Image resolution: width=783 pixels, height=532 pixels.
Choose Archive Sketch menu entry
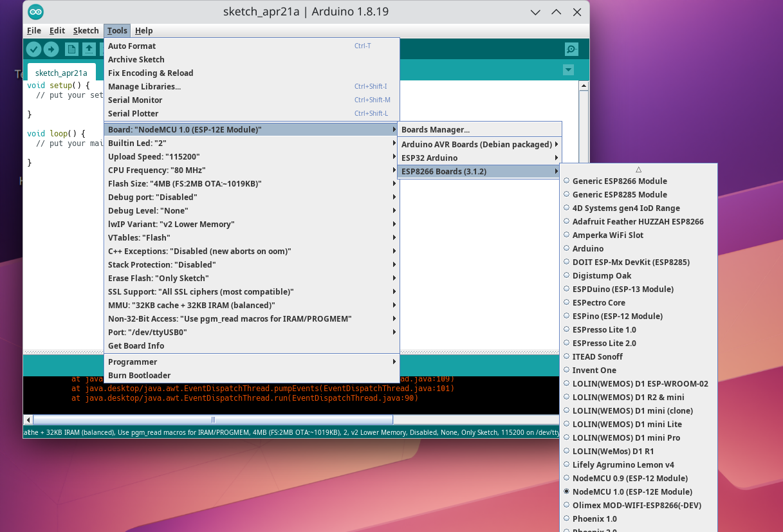252,59
